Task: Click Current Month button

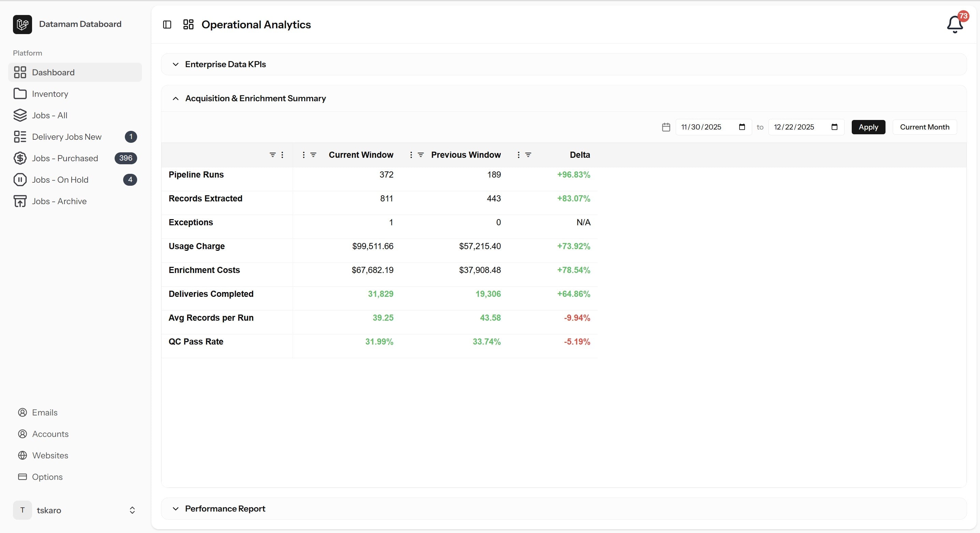Action: pos(924,127)
